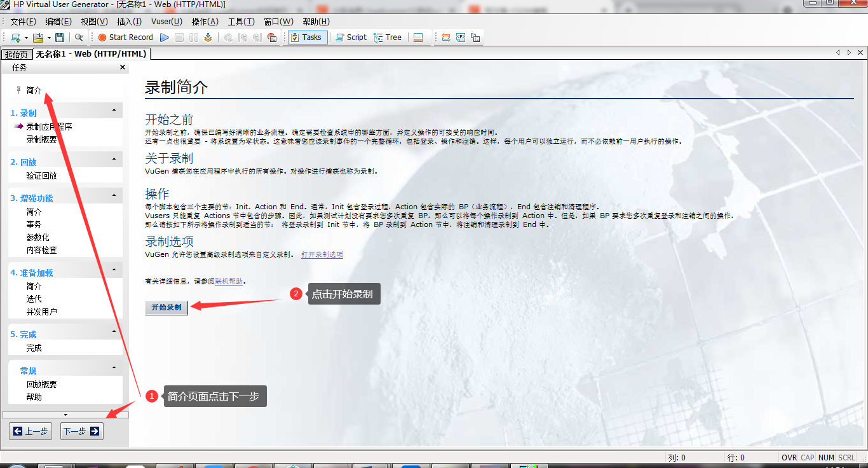Click the second greyed bracket-clock icon
This screenshot has height=468, width=868.
pyautogui.click(x=257, y=38)
